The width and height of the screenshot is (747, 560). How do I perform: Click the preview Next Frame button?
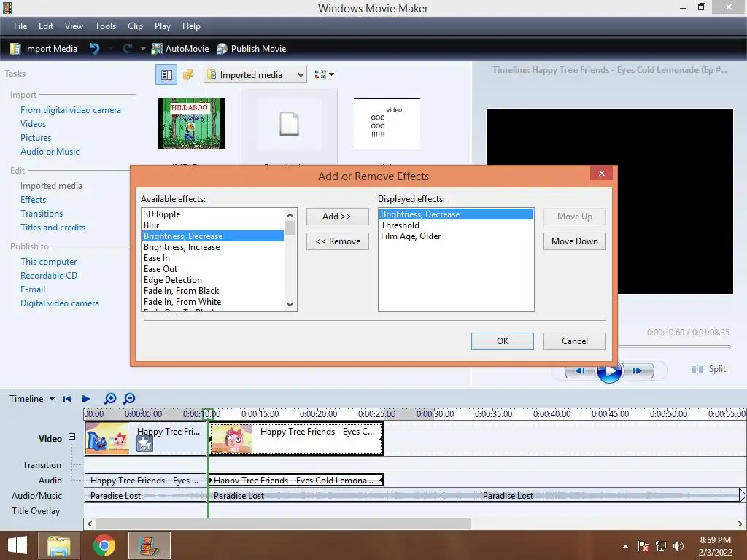click(x=638, y=370)
